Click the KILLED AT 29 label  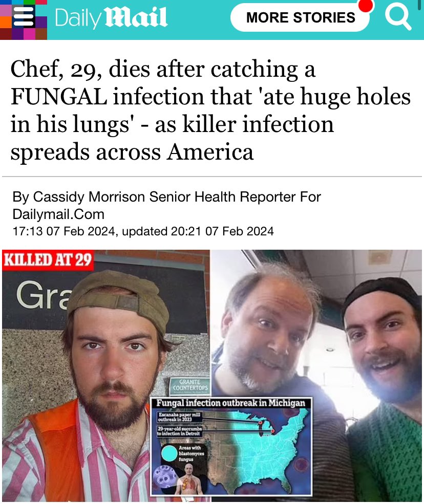coord(48,260)
